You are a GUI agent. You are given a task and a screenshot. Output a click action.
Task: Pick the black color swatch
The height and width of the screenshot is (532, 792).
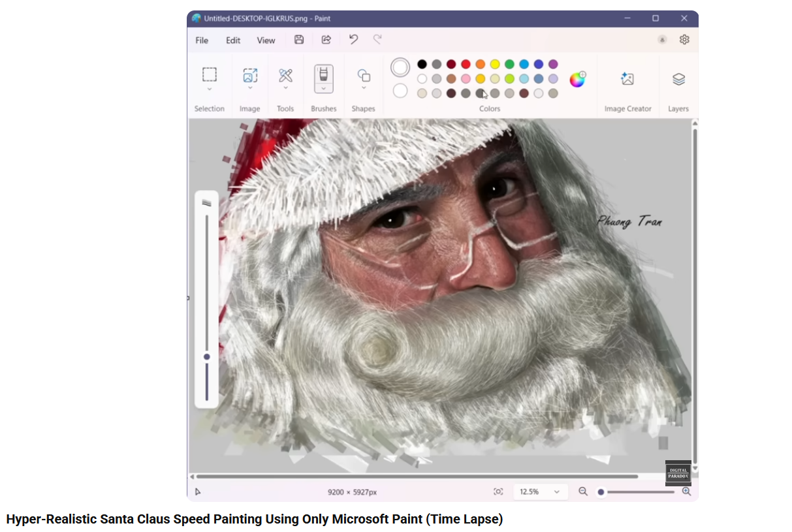[422, 64]
